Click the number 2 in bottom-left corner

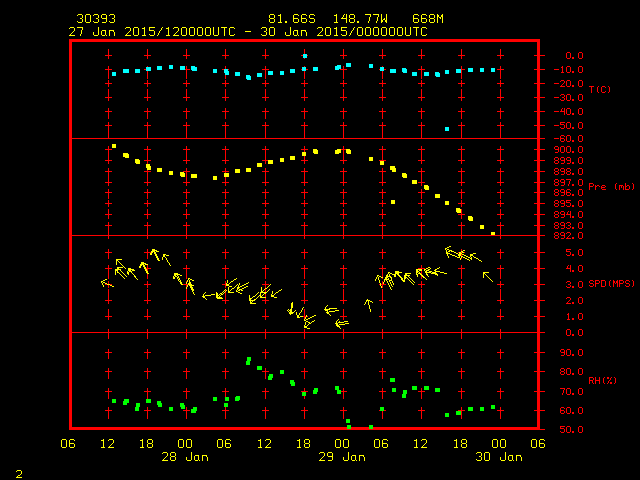click(18, 471)
